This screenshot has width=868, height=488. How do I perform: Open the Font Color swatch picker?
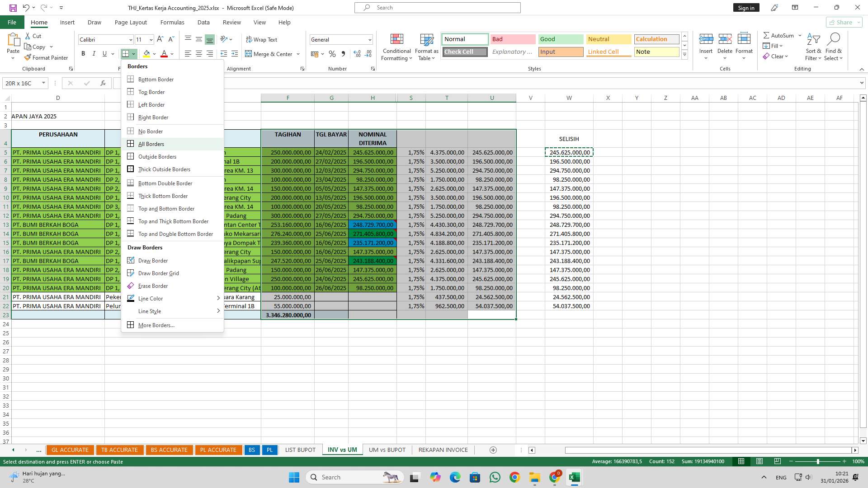pyautogui.click(x=171, y=54)
